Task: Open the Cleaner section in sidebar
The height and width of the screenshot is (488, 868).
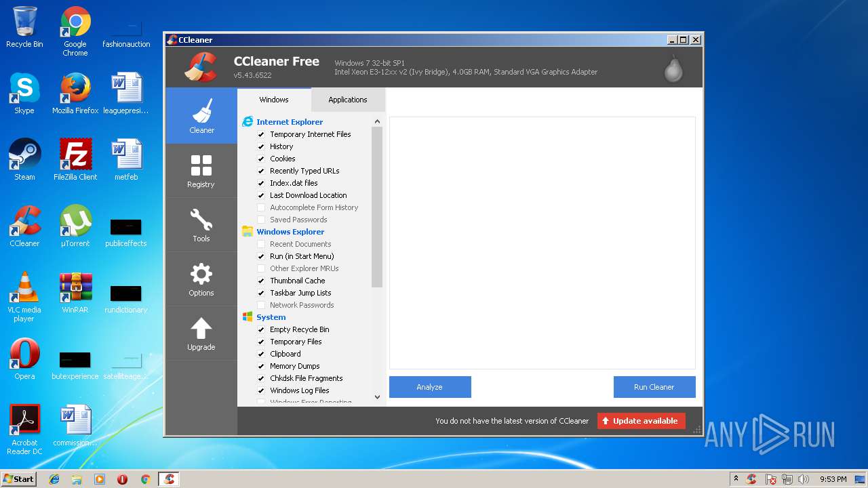Action: tap(201, 115)
